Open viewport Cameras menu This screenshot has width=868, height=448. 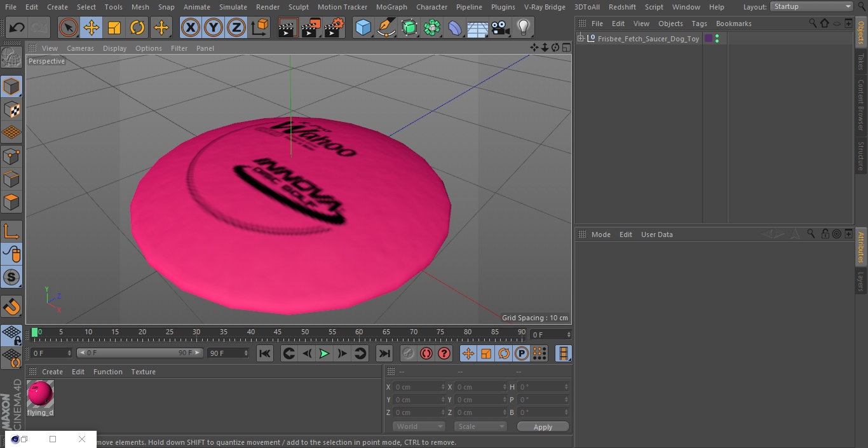pos(80,48)
